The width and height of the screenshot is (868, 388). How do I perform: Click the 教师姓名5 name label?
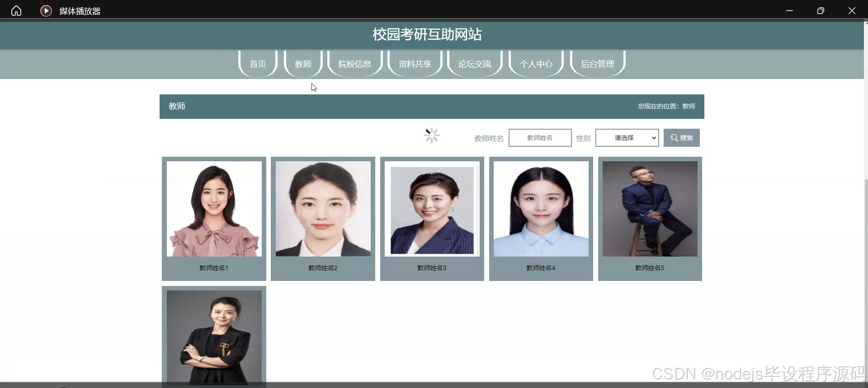(650, 268)
